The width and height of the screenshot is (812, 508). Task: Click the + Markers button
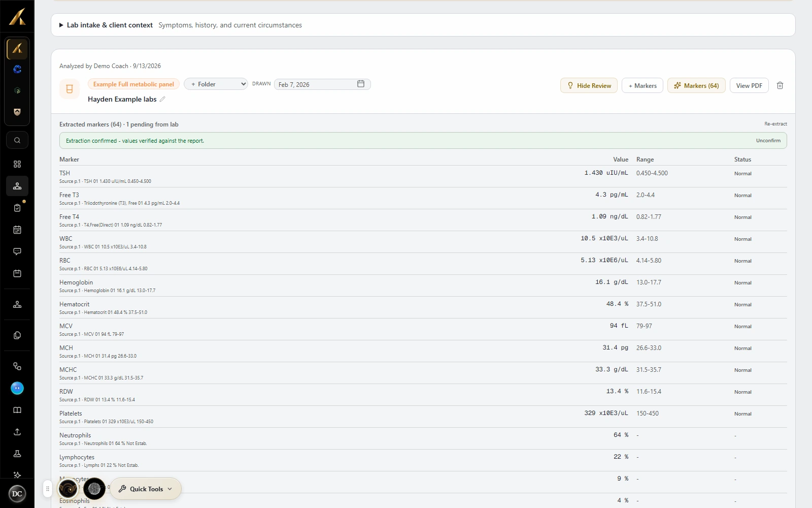(x=642, y=85)
